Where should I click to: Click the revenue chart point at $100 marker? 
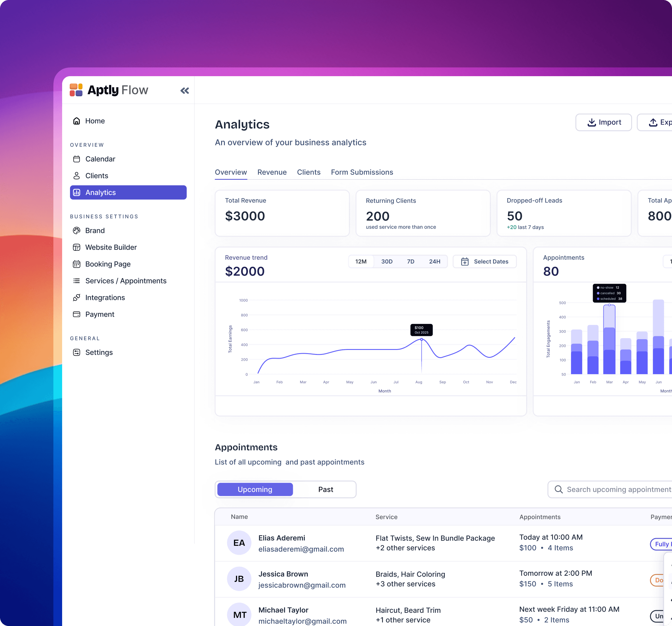point(421,339)
